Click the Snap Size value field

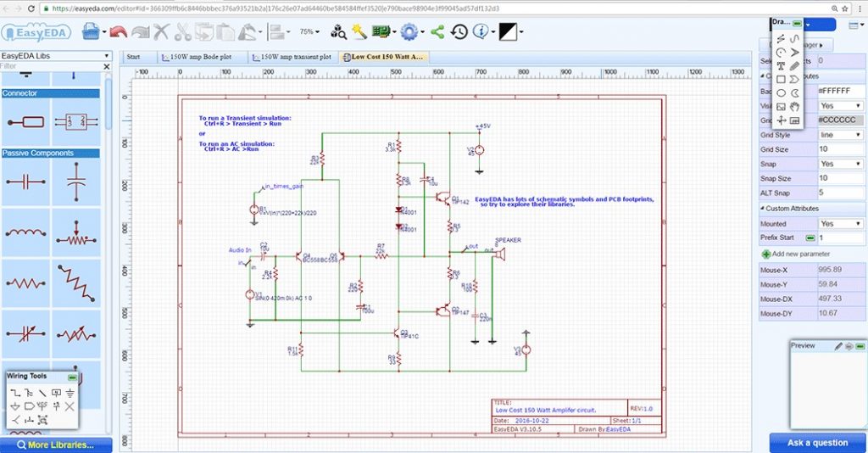coord(841,178)
